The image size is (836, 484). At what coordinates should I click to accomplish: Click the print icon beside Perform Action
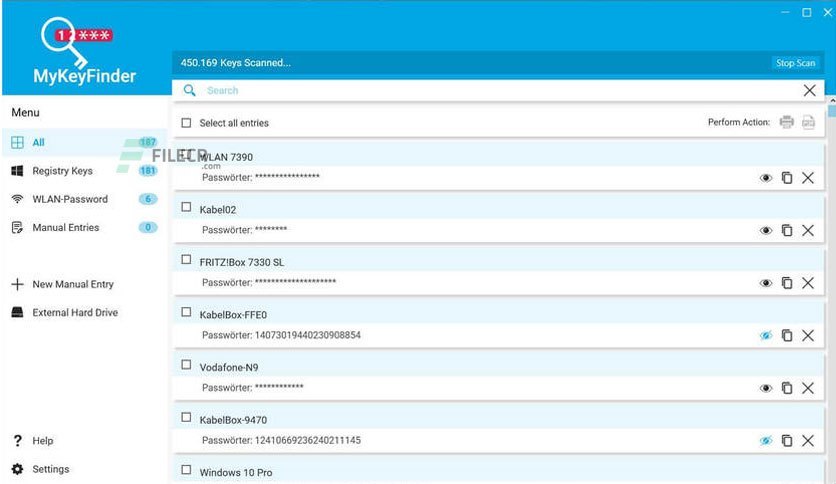click(786, 122)
